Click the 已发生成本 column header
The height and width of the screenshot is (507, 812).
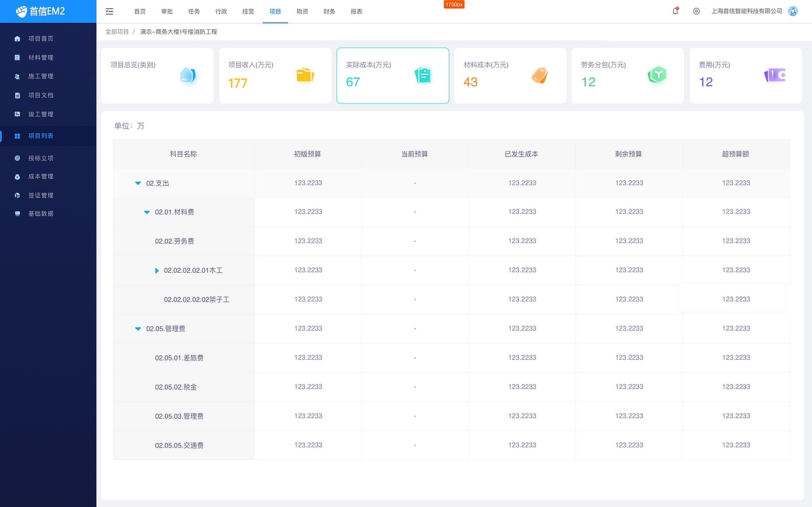(x=521, y=154)
